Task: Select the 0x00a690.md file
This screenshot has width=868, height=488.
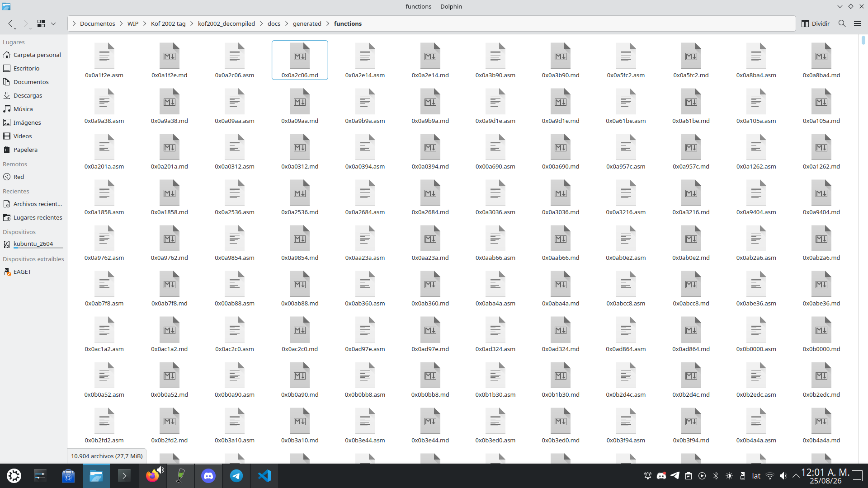Action: [561, 152]
